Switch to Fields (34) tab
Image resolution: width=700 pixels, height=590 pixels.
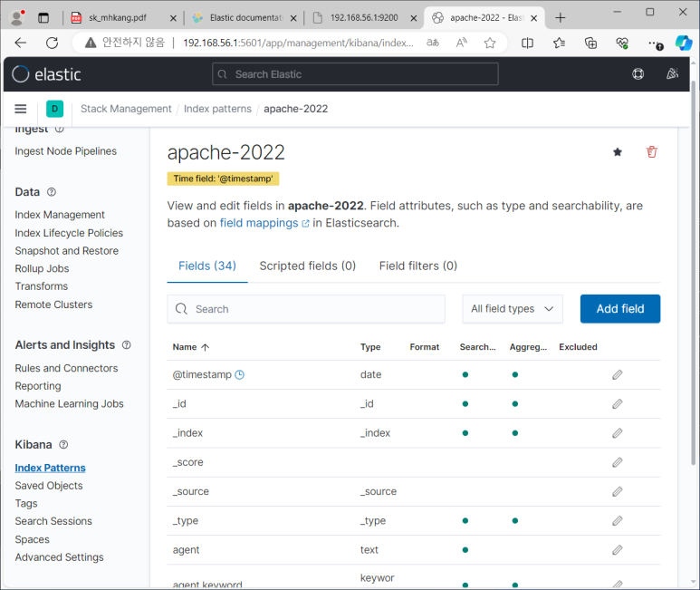pyautogui.click(x=207, y=266)
